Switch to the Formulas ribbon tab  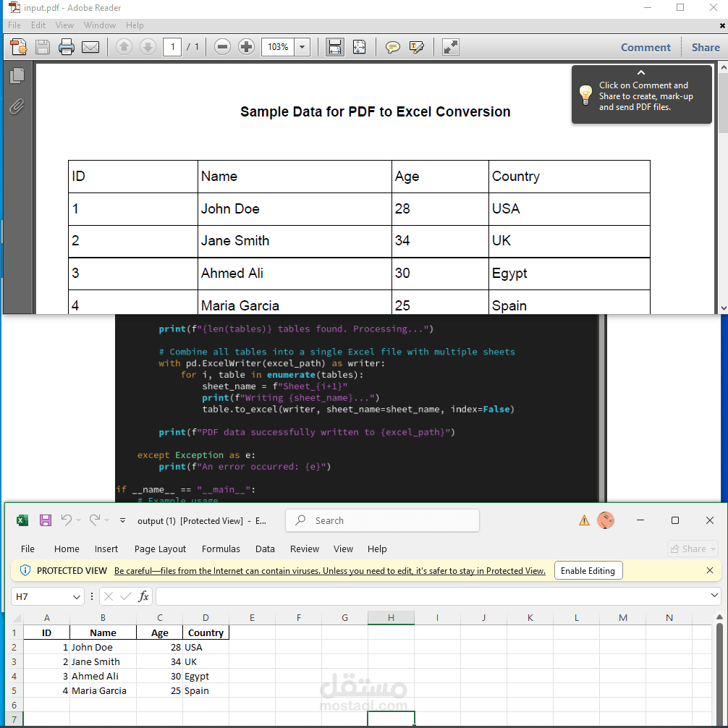(221, 549)
